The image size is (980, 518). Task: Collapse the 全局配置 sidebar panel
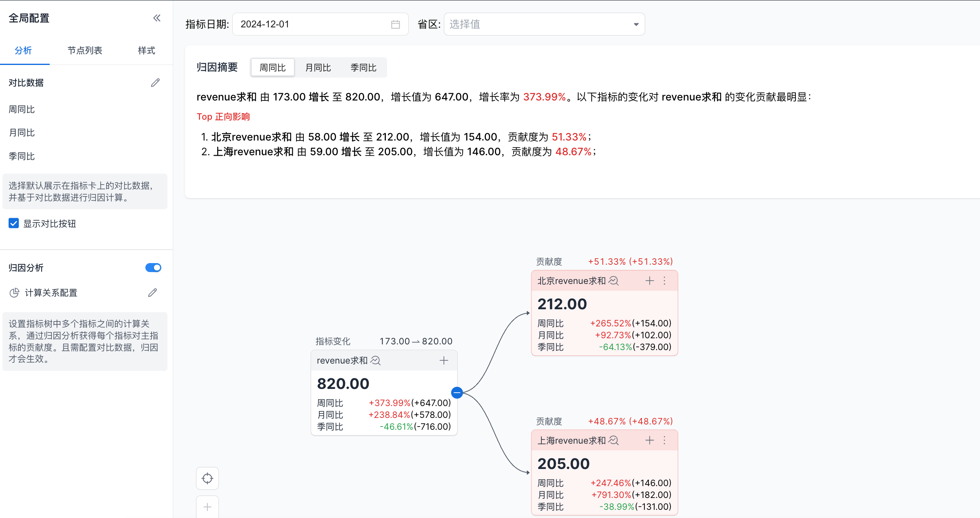click(x=157, y=18)
